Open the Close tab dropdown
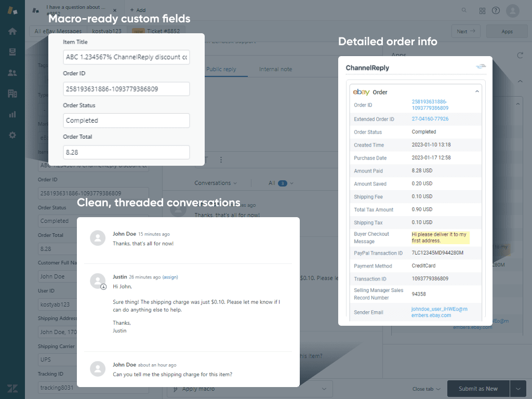532x399 pixels. [426, 389]
